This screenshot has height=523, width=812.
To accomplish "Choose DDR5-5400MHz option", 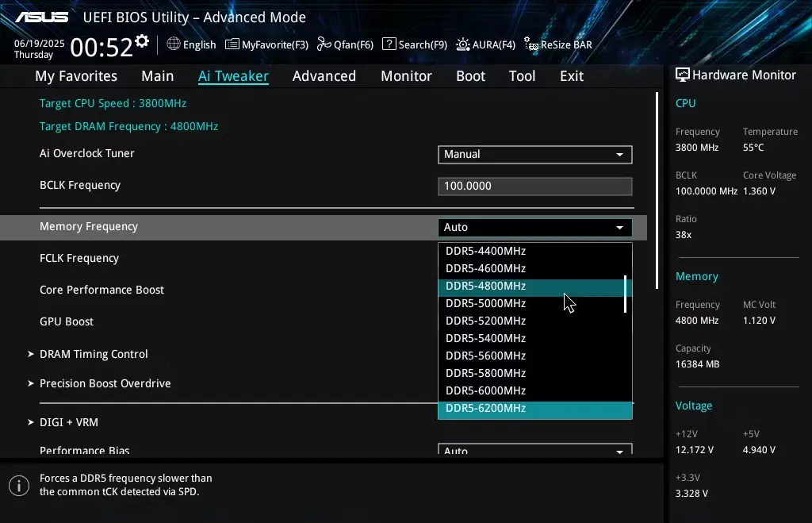I will point(535,338).
